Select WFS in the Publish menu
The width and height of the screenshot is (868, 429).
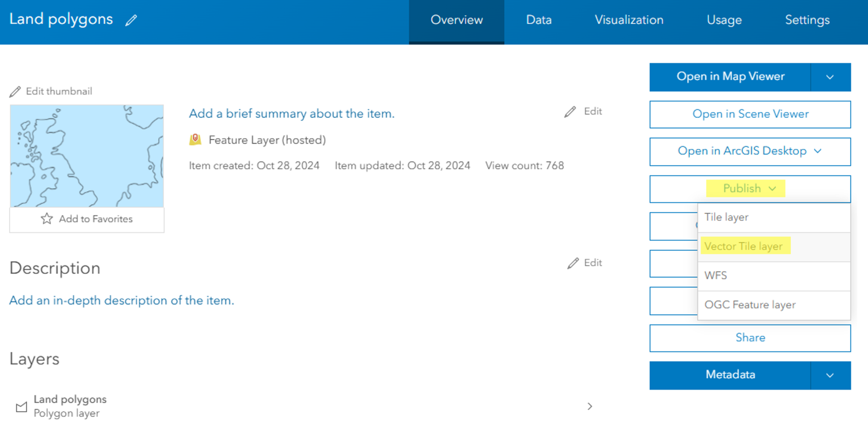tap(715, 275)
